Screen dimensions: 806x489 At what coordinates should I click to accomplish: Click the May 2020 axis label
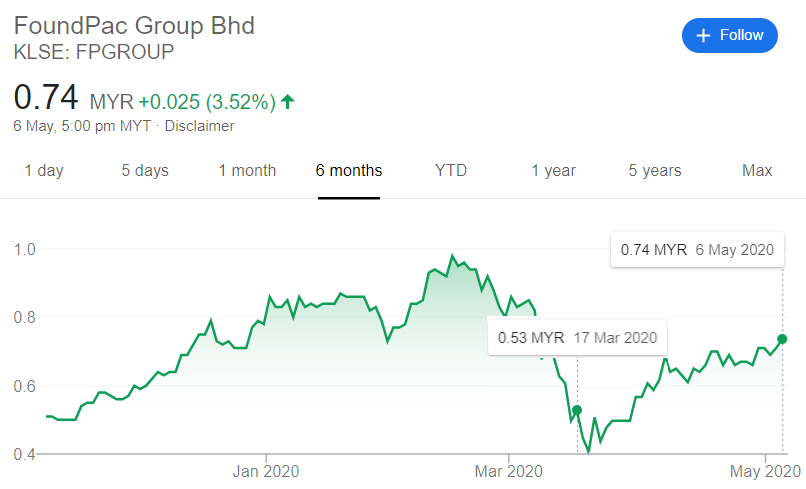pos(765,471)
